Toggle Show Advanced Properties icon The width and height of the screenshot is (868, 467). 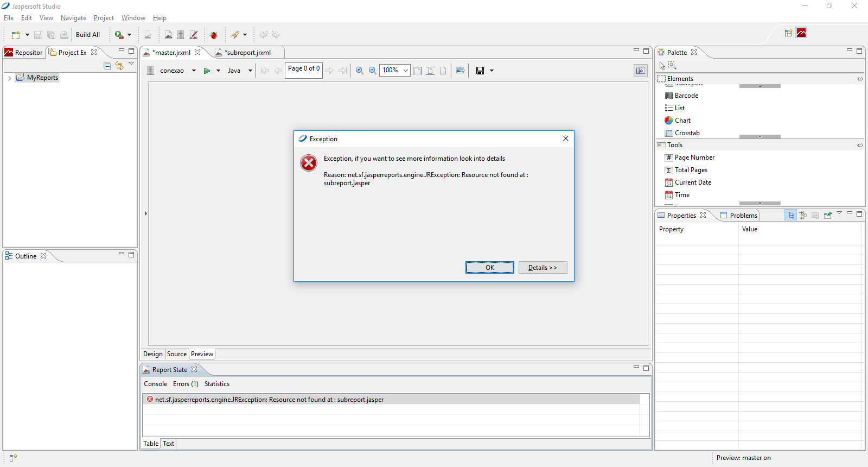pos(803,216)
